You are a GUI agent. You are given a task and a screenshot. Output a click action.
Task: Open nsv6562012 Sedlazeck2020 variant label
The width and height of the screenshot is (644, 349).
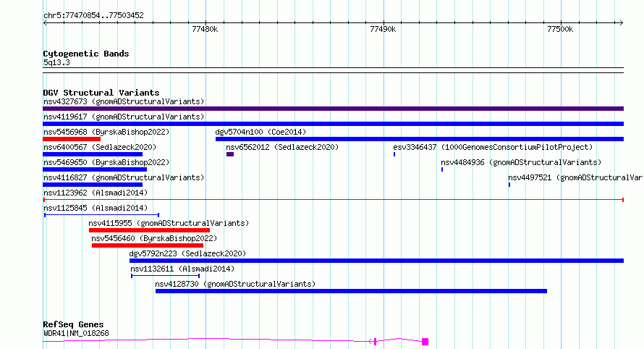point(282,147)
